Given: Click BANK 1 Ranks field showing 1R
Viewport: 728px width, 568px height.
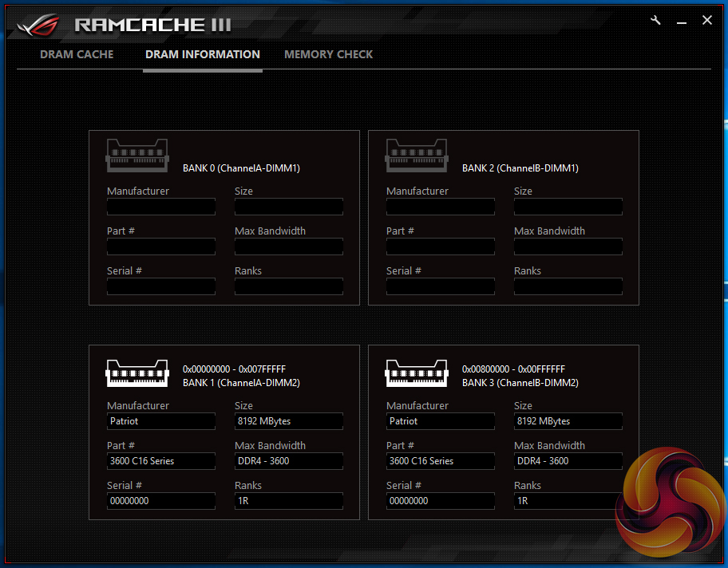Looking at the screenshot, I should tap(289, 501).
